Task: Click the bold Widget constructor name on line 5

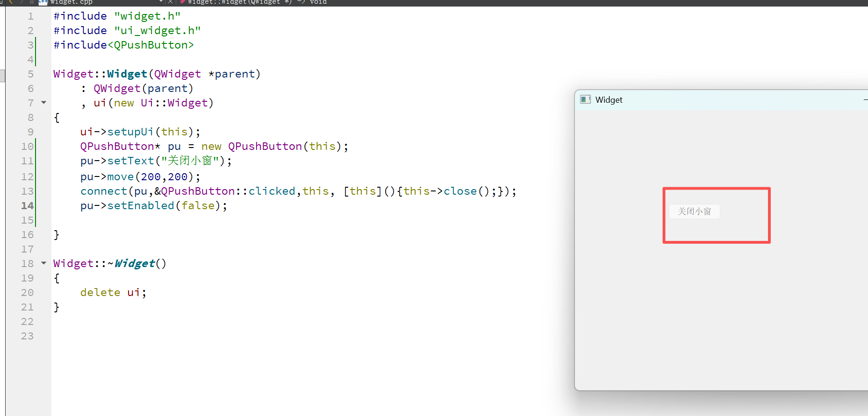Action: (x=127, y=74)
